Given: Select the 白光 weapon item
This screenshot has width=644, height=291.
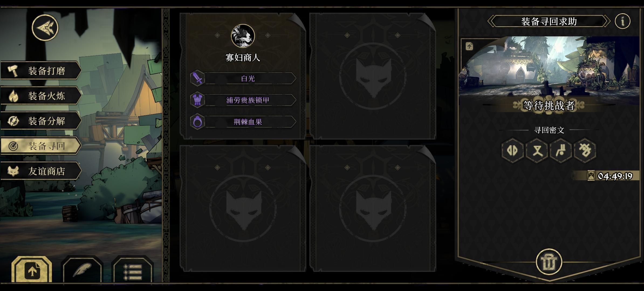Looking at the screenshot, I should [x=243, y=78].
